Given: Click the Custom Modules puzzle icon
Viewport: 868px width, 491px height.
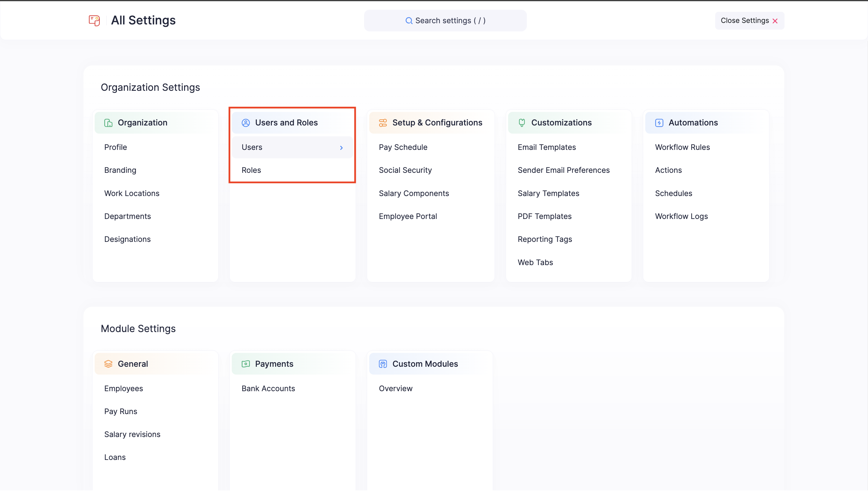Looking at the screenshot, I should 383,363.
